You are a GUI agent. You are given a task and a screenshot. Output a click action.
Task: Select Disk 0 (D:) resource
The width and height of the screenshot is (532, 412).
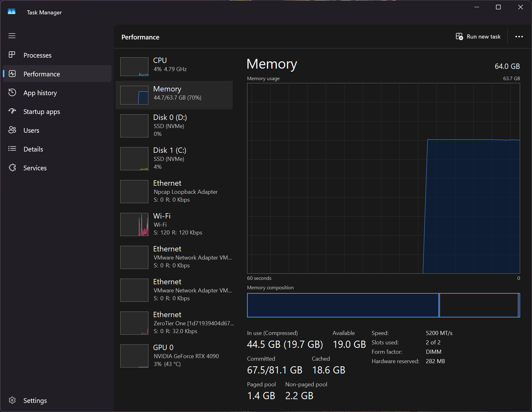174,126
